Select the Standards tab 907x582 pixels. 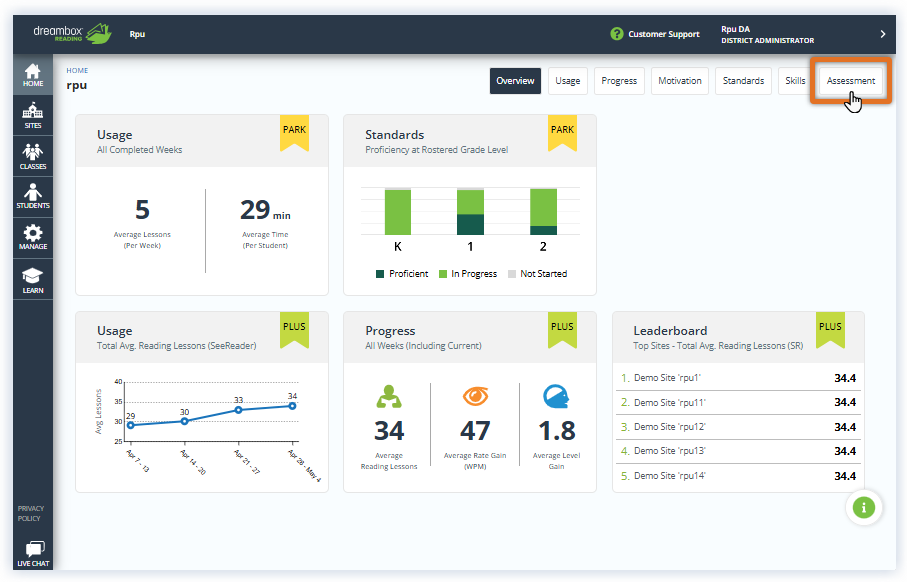coord(742,81)
